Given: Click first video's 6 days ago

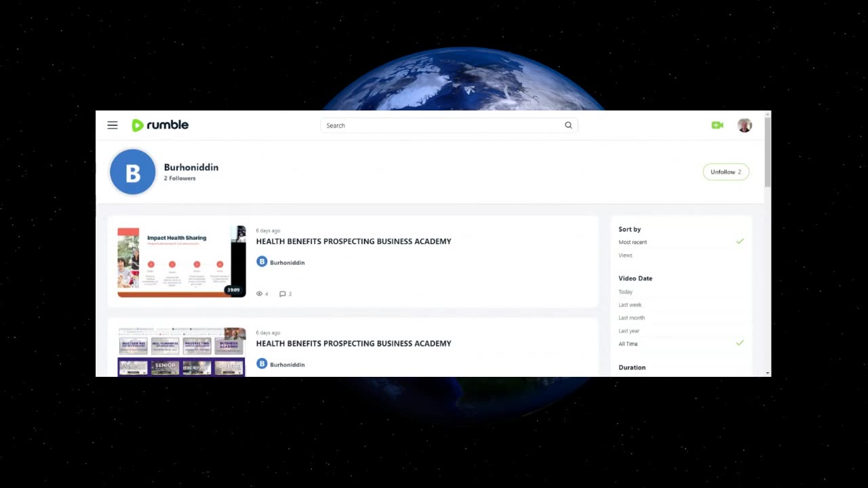Looking at the screenshot, I should point(268,231).
